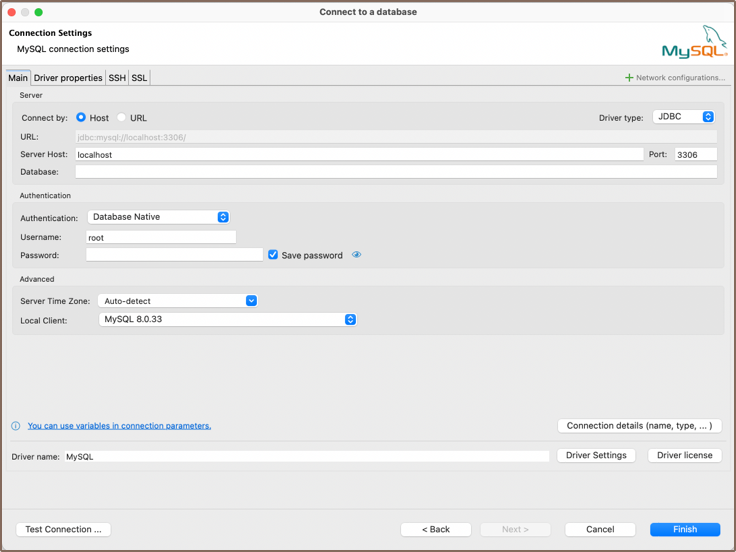Open the Server Time Zone dropdown

[178, 301]
